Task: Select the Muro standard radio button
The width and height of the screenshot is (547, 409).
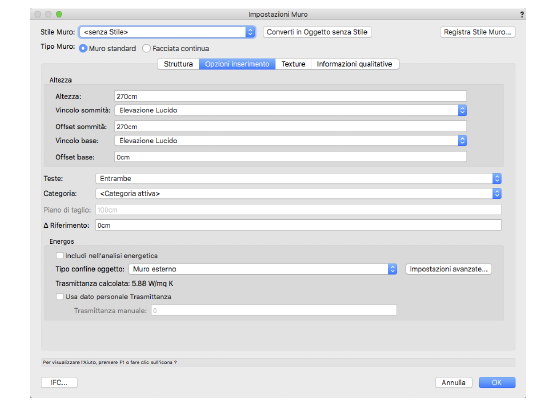Action: (x=83, y=49)
